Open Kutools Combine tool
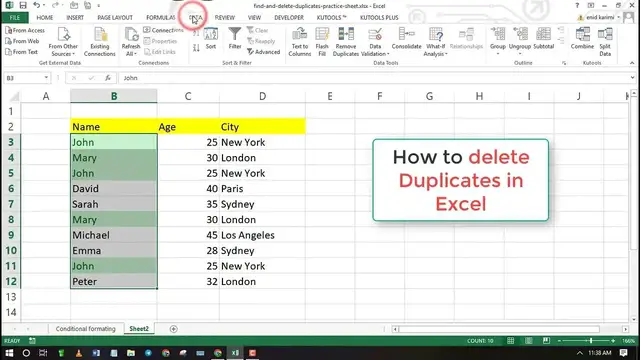Viewport: 640px width, 360px height. pyautogui.click(x=582, y=39)
